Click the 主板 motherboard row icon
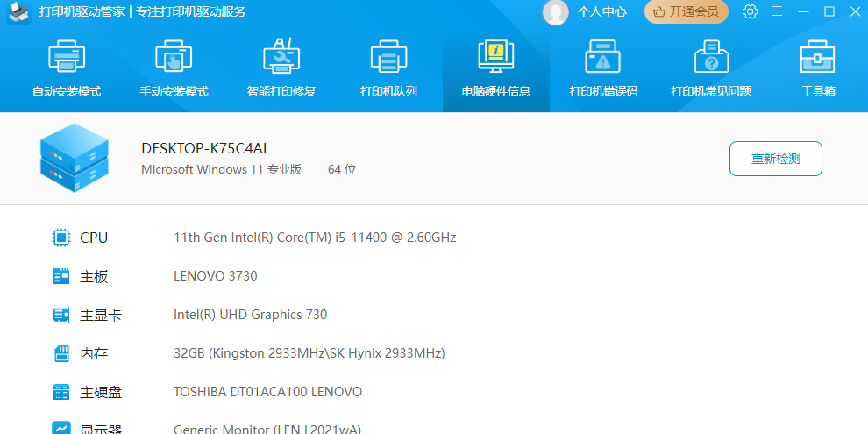Image resolution: width=868 pixels, height=434 pixels. [x=61, y=276]
